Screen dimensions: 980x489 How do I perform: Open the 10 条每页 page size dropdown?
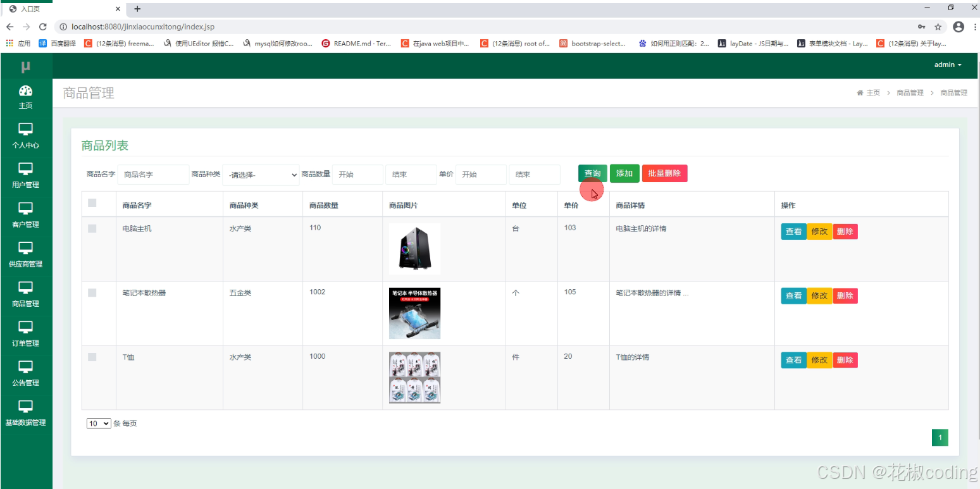click(x=99, y=424)
